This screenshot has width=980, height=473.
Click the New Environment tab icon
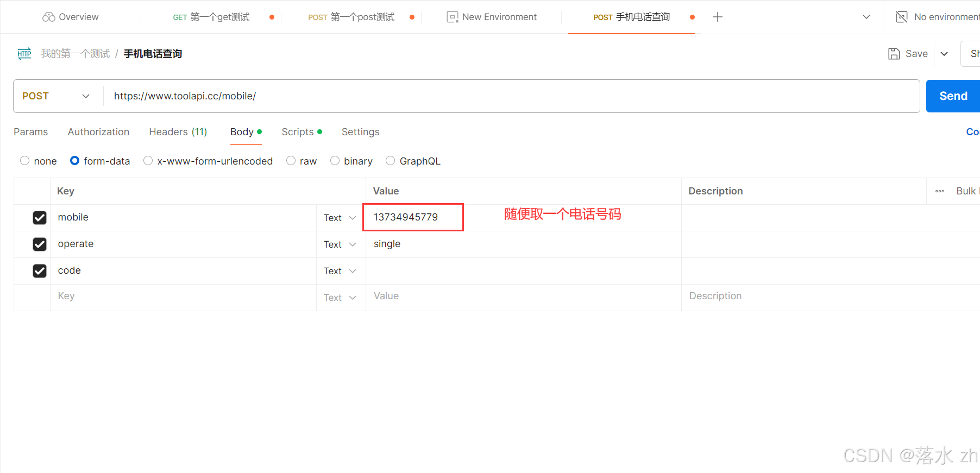453,17
